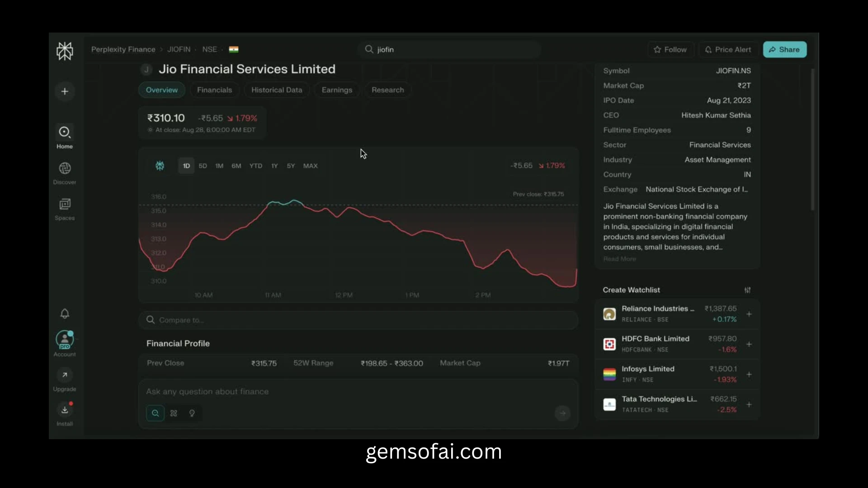
Task: Open the Perplexity logo home icon
Action: (65, 51)
